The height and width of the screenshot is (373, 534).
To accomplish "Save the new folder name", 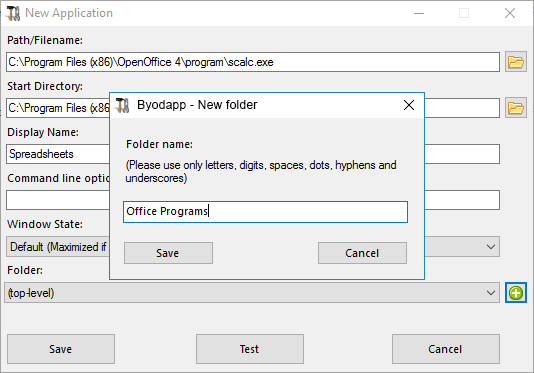I will pos(168,253).
